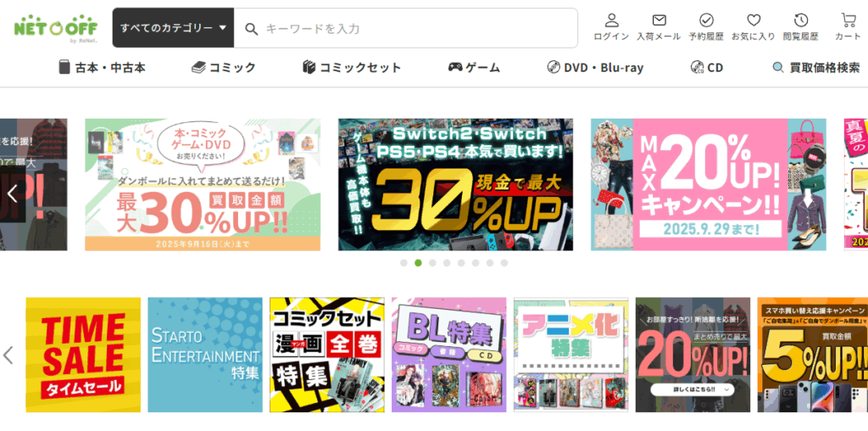Select the sixth carousel pagination dot

click(x=476, y=263)
